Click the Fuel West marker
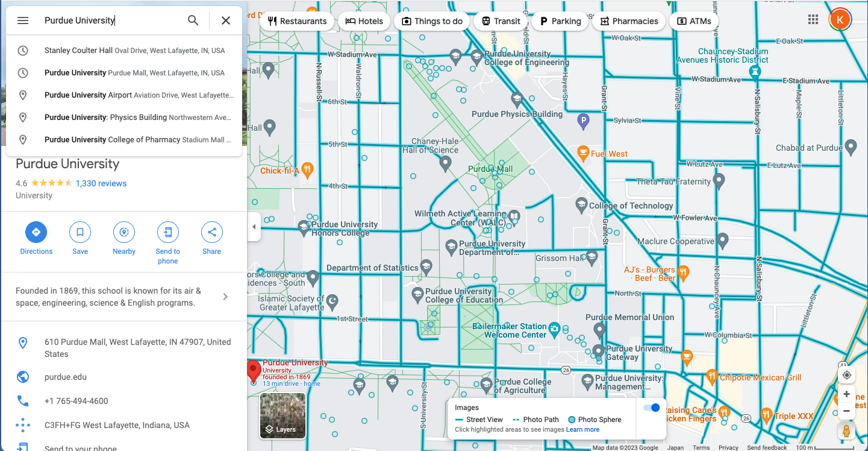868x451 pixels. (x=582, y=153)
